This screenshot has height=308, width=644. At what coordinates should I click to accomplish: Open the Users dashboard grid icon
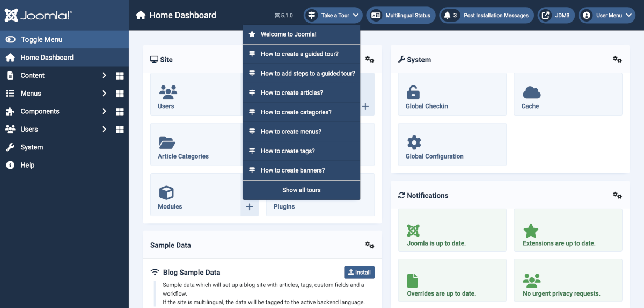pyautogui.click(x=120, y=130)
